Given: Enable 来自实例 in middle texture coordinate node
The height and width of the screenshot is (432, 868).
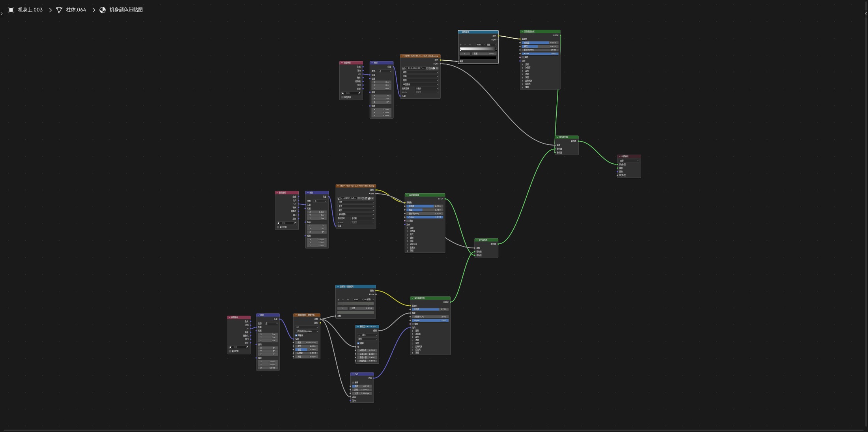Looking at the screenshot, I should [278, 227].
